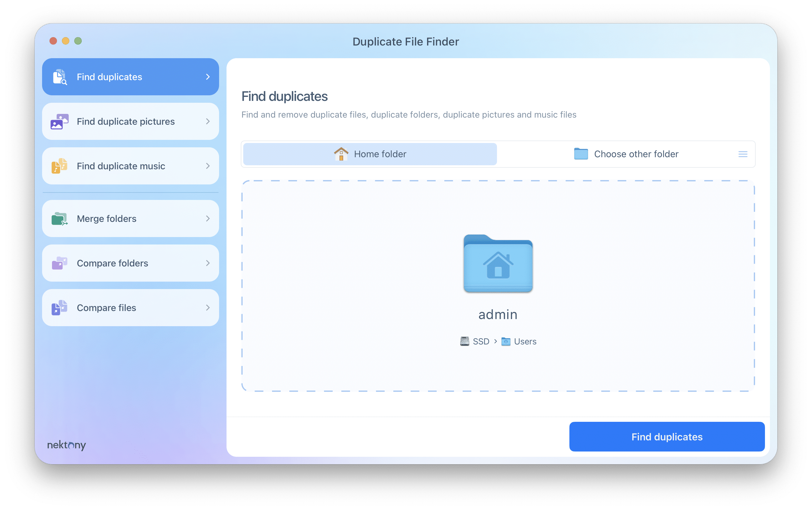Image resolution: width=812 pixels, height=510 pixels.
Task: Select the Choose other folder icon
Action: click(581, 154)
